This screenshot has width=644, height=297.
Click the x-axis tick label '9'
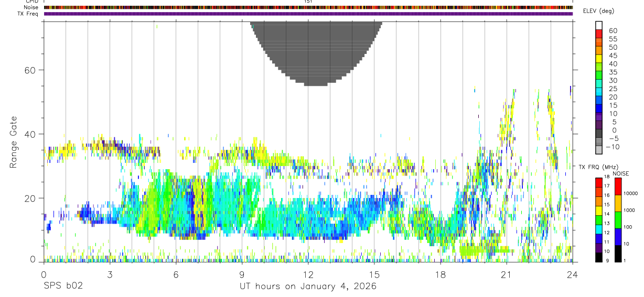click(x=242, y=275)
